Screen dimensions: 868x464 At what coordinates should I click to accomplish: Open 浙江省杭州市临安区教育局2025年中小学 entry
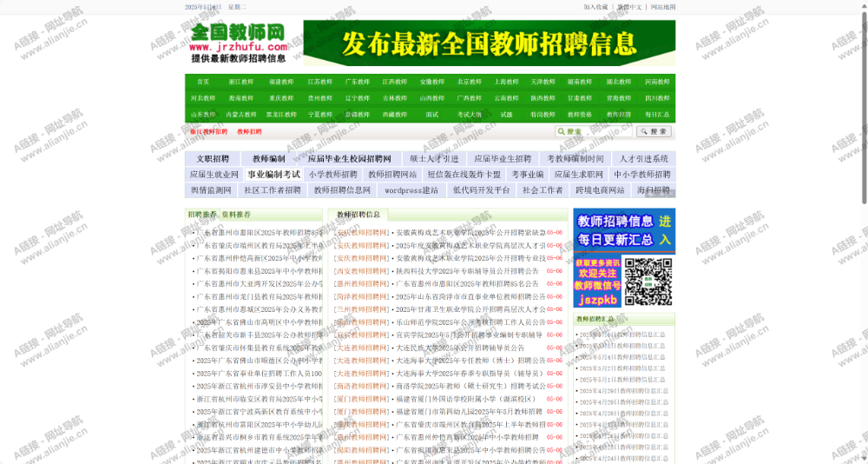tap(259, 399)
